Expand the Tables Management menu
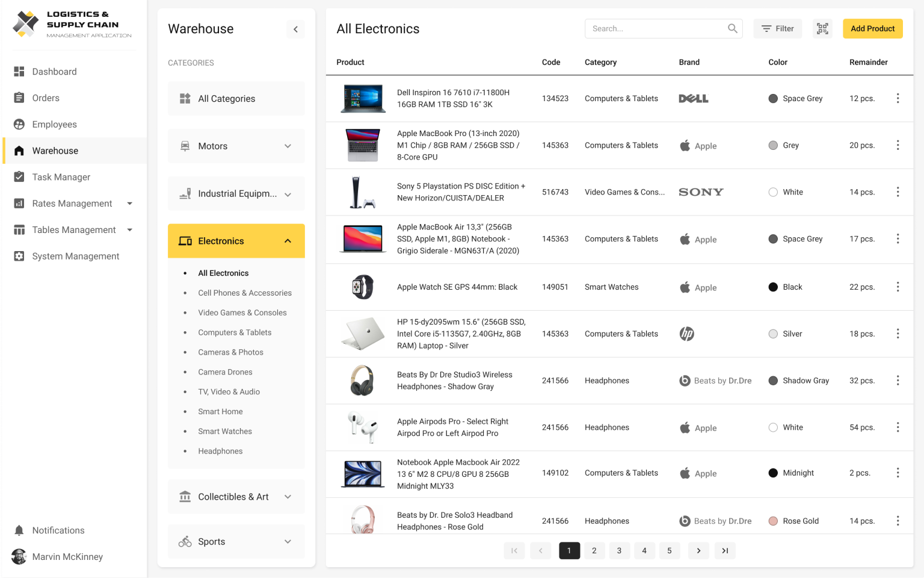 coord(130,230)
